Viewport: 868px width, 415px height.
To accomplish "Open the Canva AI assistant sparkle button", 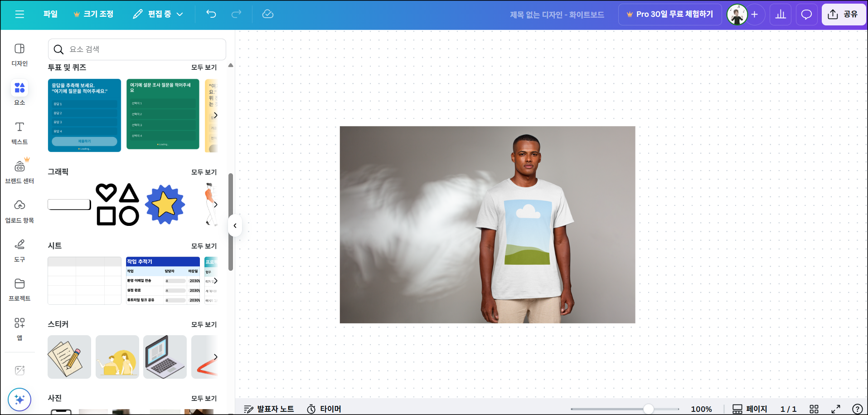I will (x=19, y=400).
